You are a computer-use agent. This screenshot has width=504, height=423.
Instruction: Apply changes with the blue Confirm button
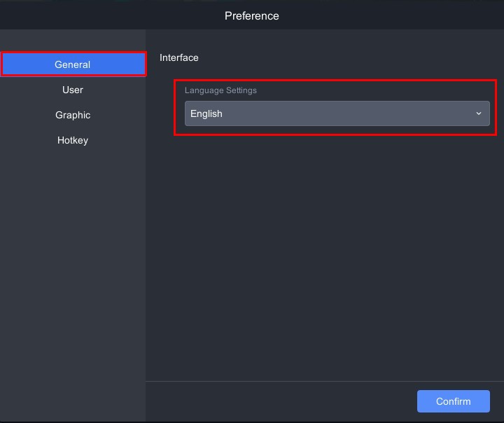point(453,401)
